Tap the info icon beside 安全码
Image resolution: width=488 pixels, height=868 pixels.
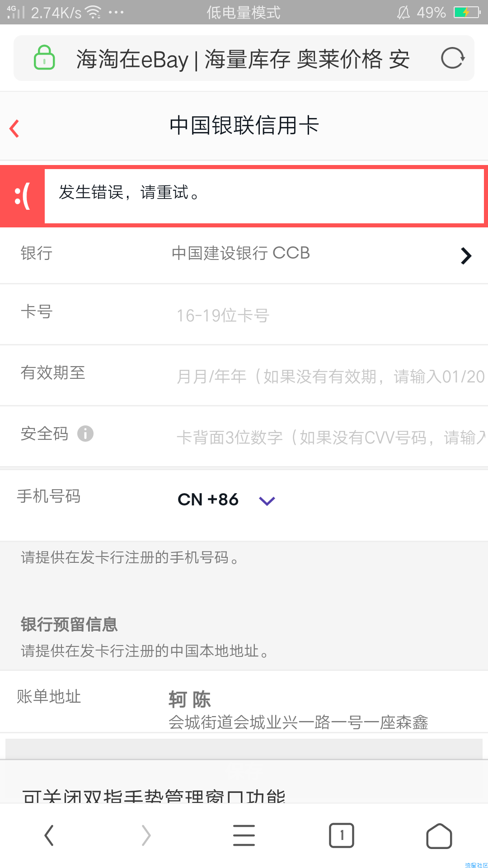click(x=85, y=434)
